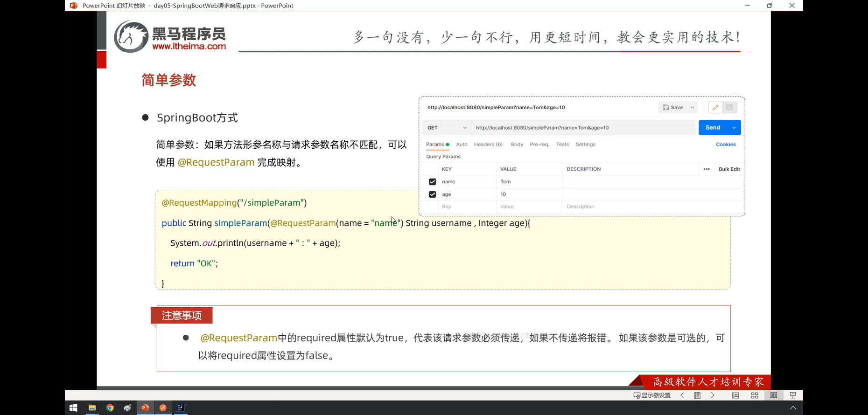Screen dimensions: 868x415
Task: Switch to the Auth tab
Action: tap(462, 145)
